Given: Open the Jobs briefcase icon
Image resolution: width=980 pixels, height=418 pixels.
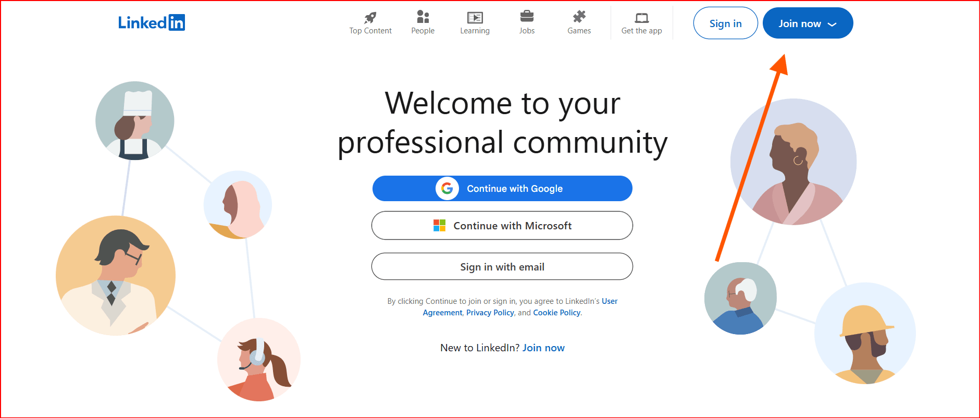Looking at the screenshot, I should point(527,16).
